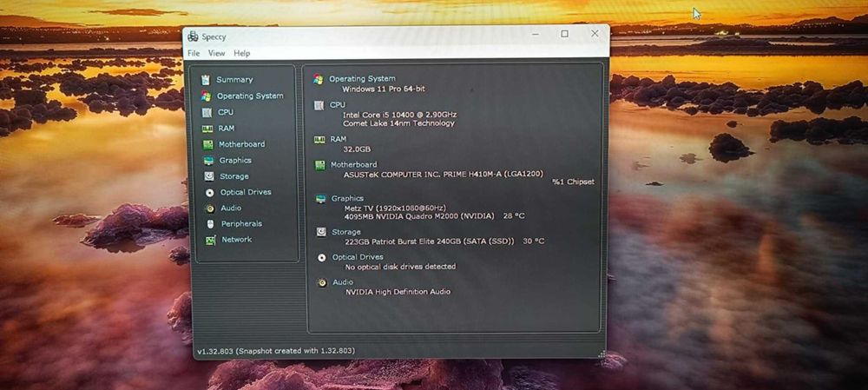Select Motherboard section in the sidebar

pyautogui.click(x=241, y=144)
